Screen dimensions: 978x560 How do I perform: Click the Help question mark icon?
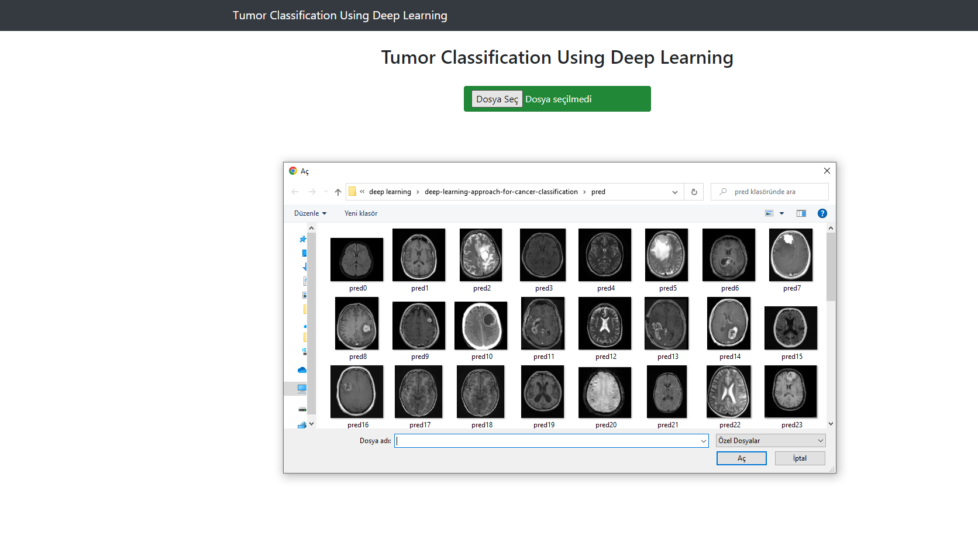coord(822,213)
